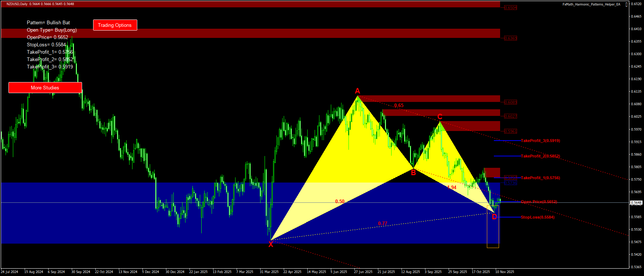The image size is (644, 276).
Task: Select the A point marker at pattern peak
Action: click(357, 91)
